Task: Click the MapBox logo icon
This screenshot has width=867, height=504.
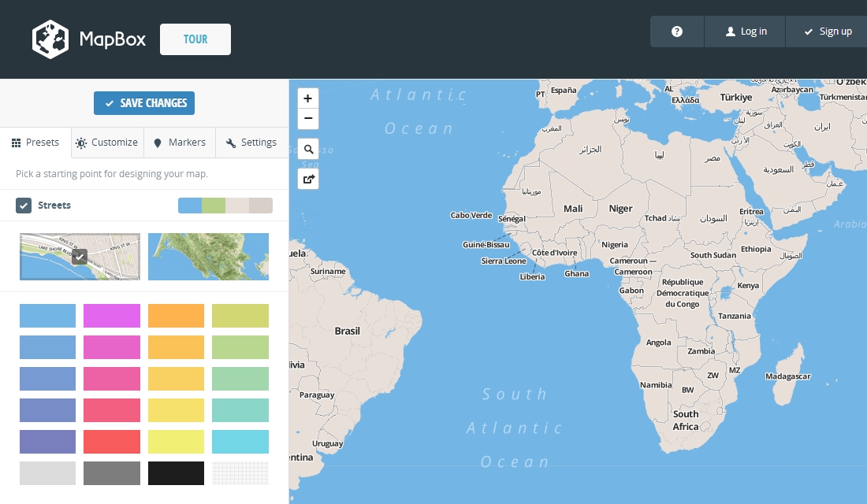Action: [x=50, y=39]
